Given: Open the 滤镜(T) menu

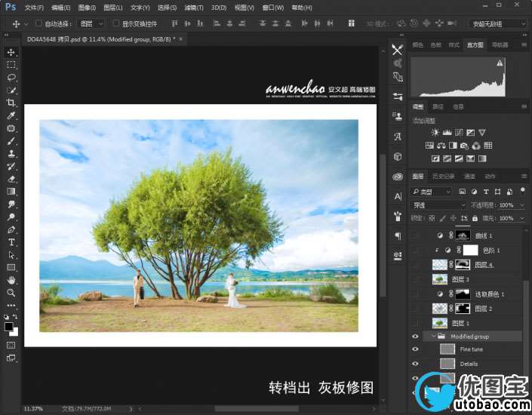Looking at the screenshot, I should coord(194,8).
